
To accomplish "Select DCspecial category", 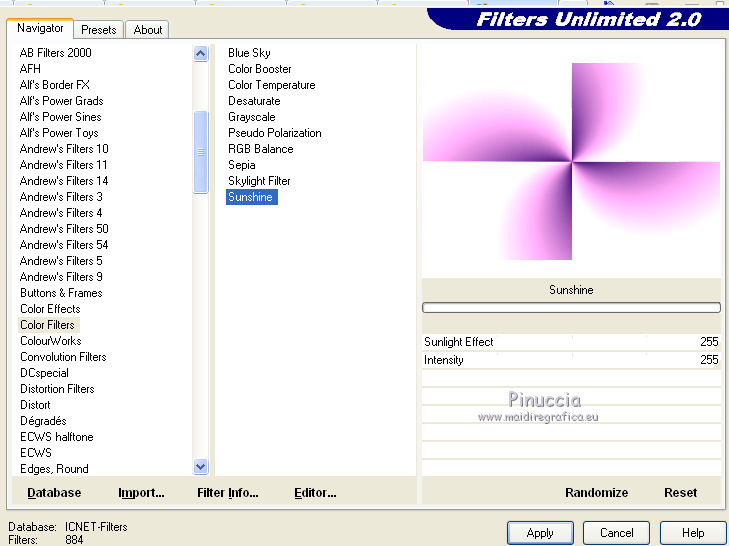I will pyautogui.click(x=44, y=373).
